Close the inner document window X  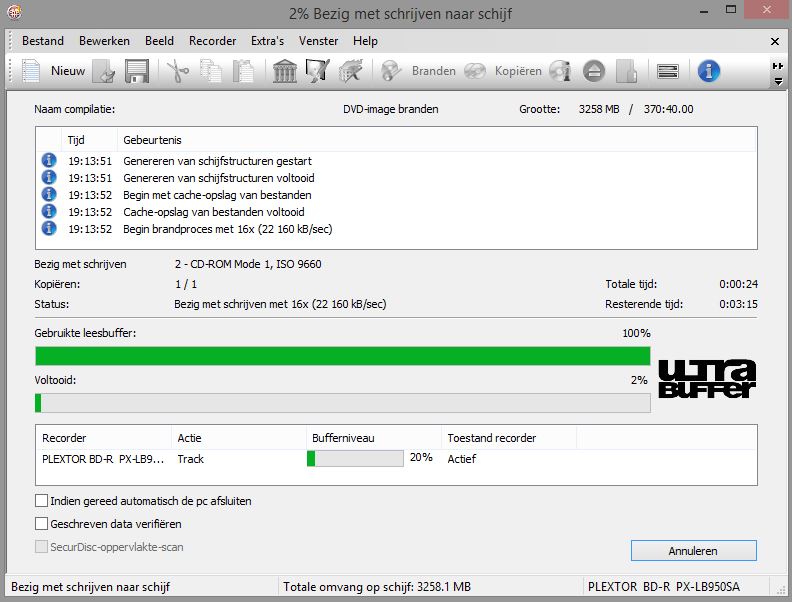click(775, 41)
